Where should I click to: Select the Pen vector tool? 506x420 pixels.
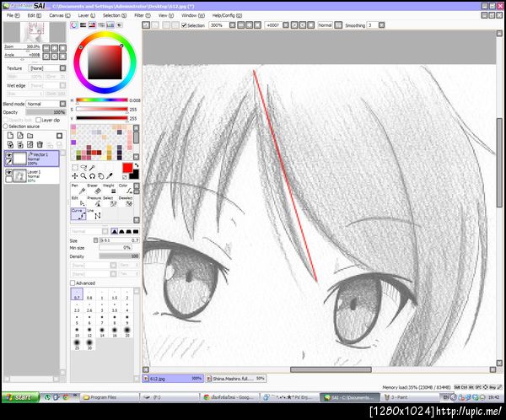(78, 190)
